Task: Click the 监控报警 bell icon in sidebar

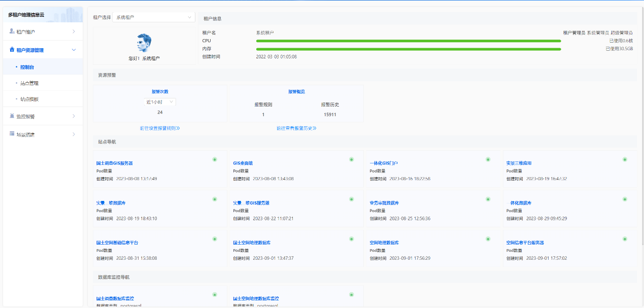Action: pyautogui.click(x=11, y=116)
